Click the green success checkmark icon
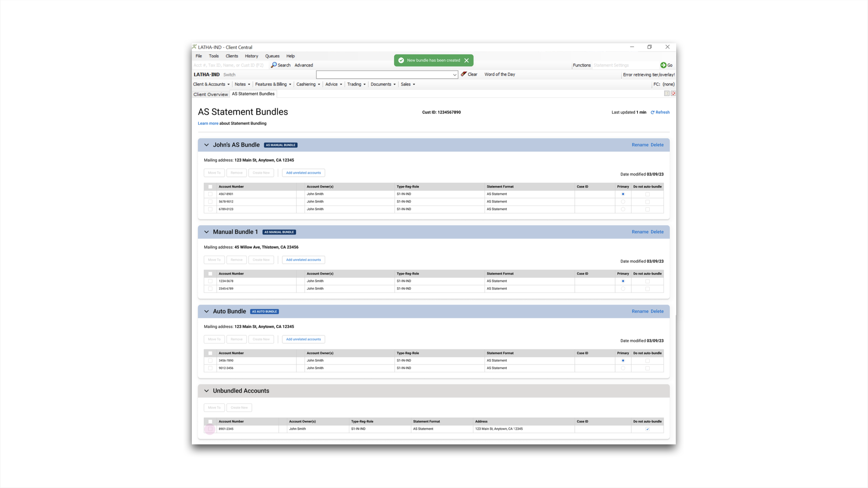 [x=401, y=60]
